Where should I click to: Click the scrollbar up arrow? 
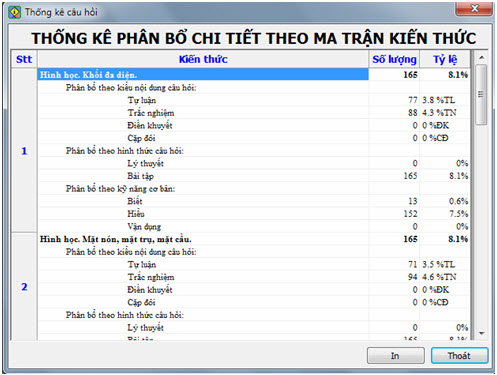481,58
